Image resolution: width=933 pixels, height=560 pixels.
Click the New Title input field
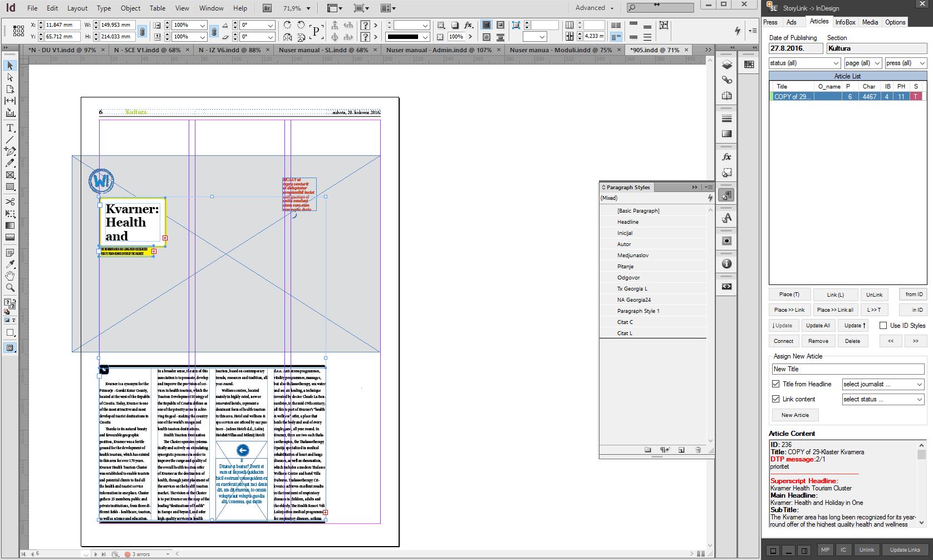(848, 369)
